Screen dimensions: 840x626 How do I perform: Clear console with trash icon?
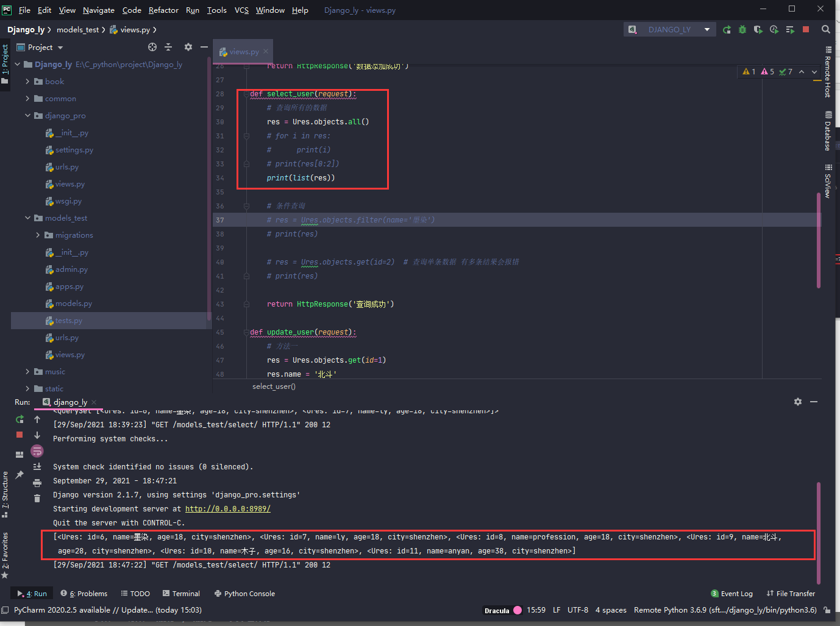pyautogui.click(x=37, y=499)
